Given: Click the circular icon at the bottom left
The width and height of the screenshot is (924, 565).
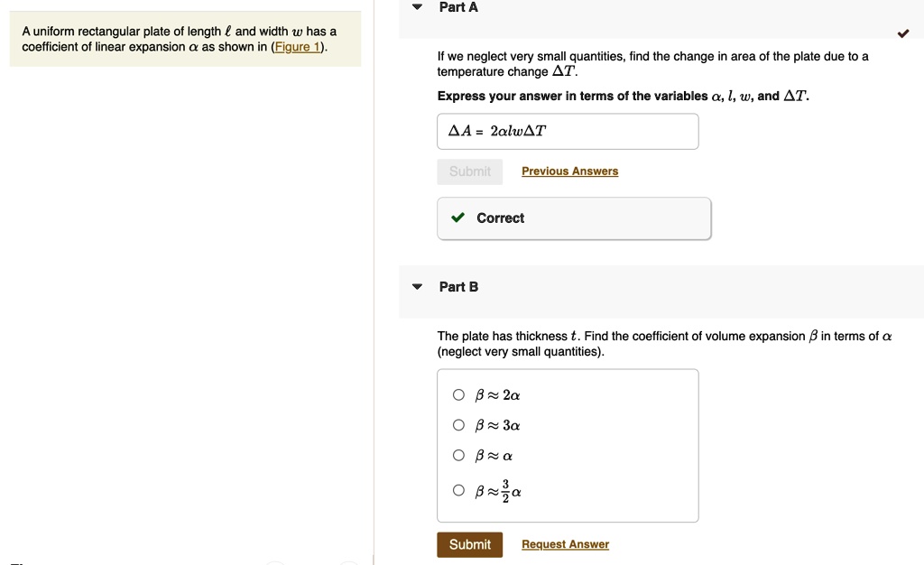Looking at the screenshot, I should 273,562.
